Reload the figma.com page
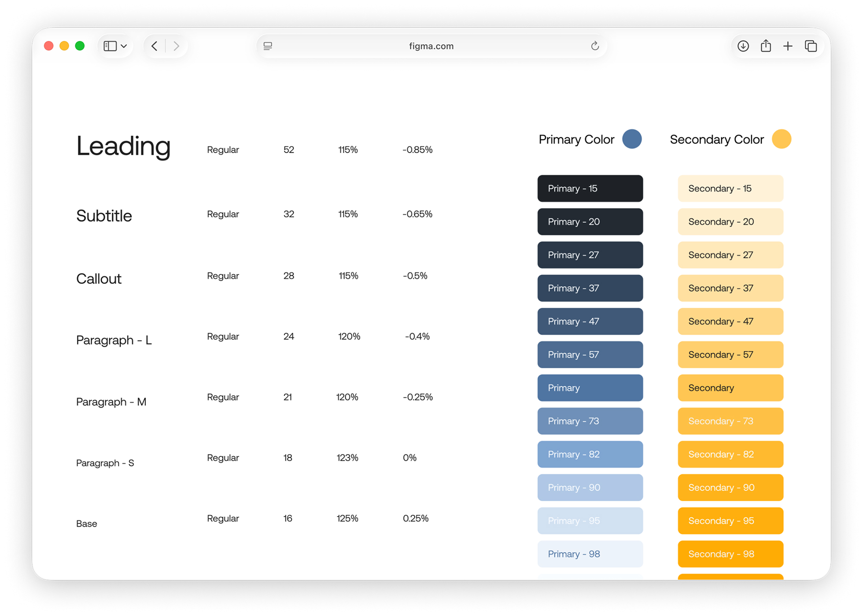Viewport: 863px width, 616px height. pos(595,46)
